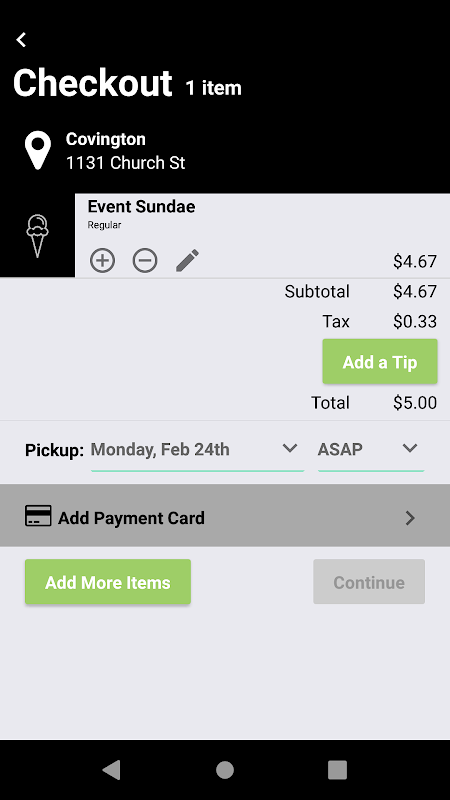Expand the ASAP time dropdown arrow

coord(410,448)
